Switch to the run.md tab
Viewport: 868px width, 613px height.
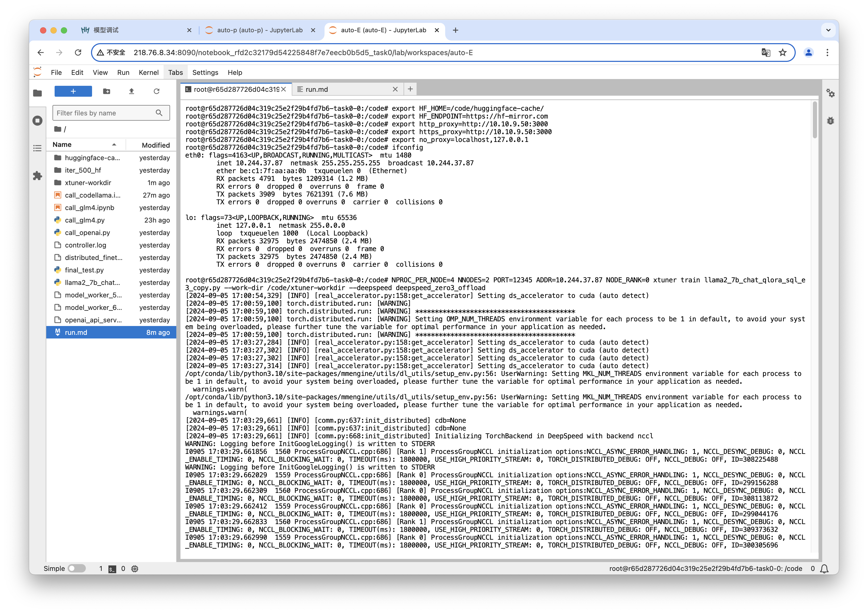[x=317, y=89]
